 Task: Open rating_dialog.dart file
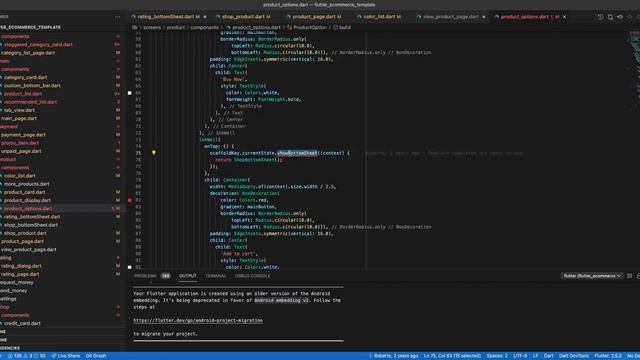21,266
